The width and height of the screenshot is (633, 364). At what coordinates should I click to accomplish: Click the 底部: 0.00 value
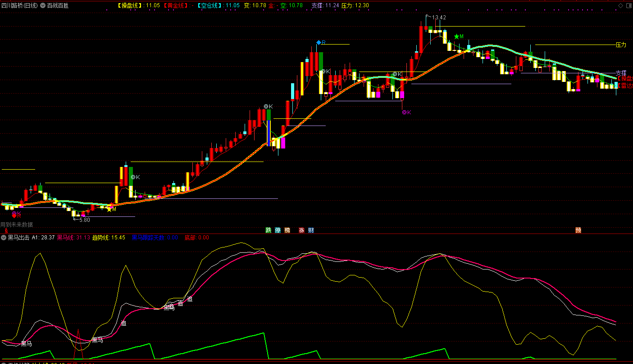click(197, 238)
